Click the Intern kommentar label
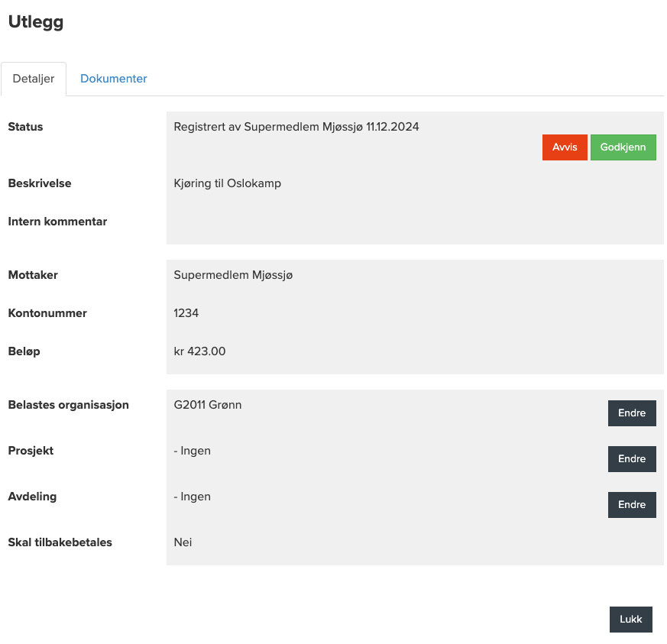This screenshot has height=644, width=667. pos(57,222)
